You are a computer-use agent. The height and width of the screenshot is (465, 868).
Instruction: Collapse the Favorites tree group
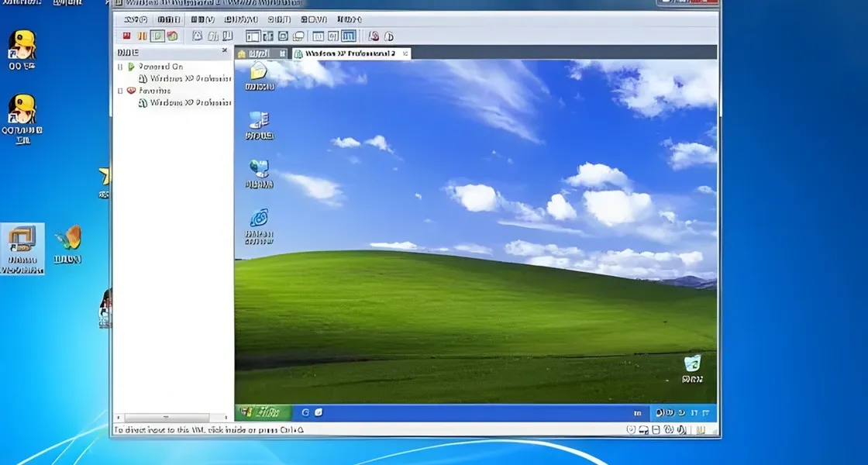(x=120, y=91)
